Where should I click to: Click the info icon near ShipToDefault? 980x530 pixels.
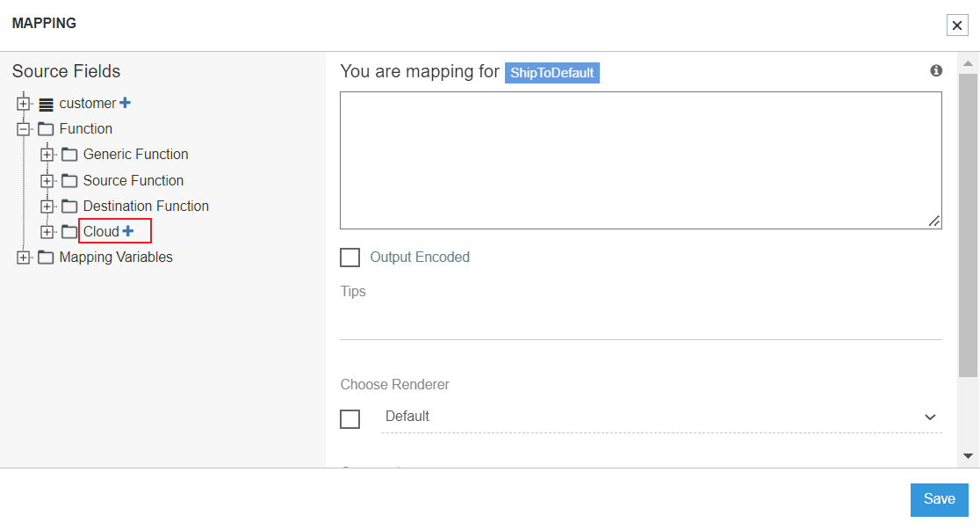click(x=936, y=70)
